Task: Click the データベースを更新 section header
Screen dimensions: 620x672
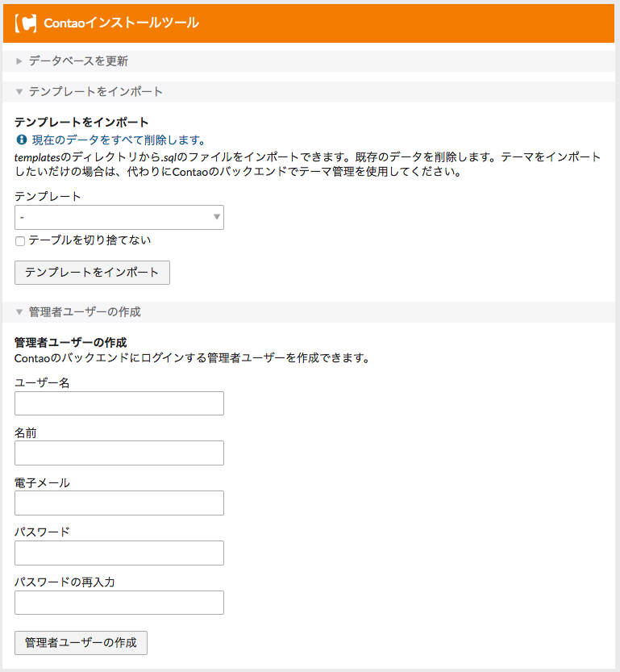Action: (309, 61)
